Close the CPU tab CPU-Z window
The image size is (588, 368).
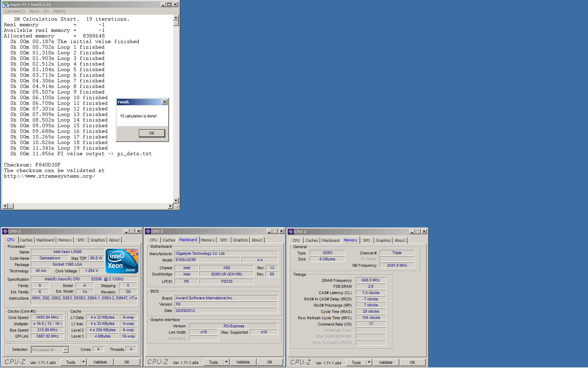[139, 231]
